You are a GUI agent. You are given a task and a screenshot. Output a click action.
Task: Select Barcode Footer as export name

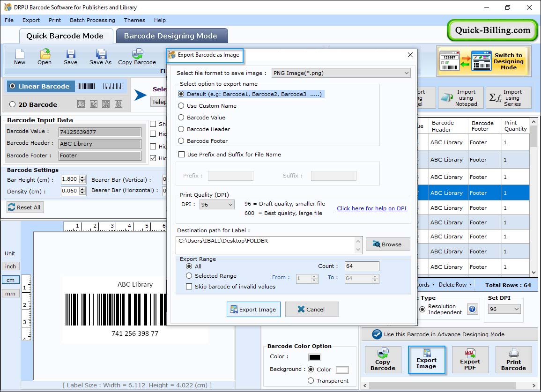tap(181, 141)
